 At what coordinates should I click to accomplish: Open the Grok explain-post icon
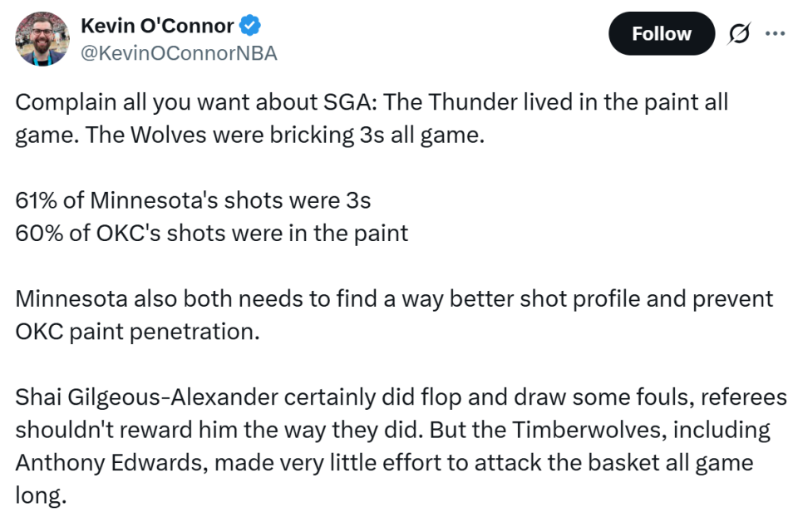pyautogui.click(x=738, y=33)
